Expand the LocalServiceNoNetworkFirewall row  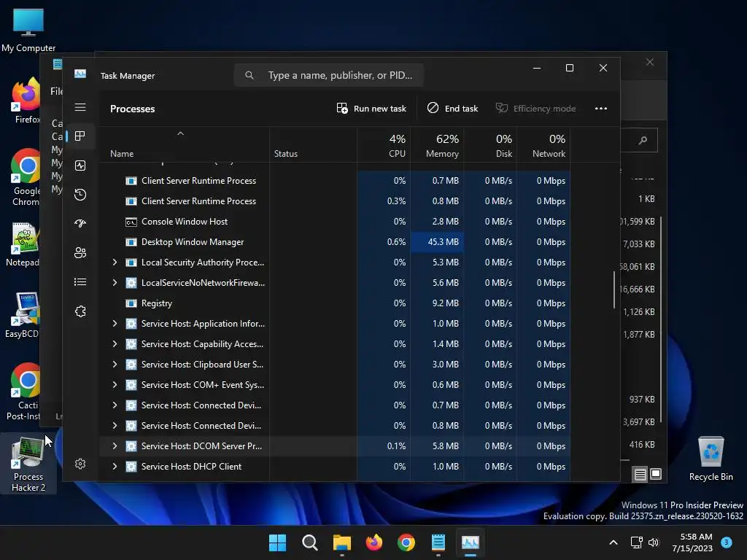coord(115,283)
